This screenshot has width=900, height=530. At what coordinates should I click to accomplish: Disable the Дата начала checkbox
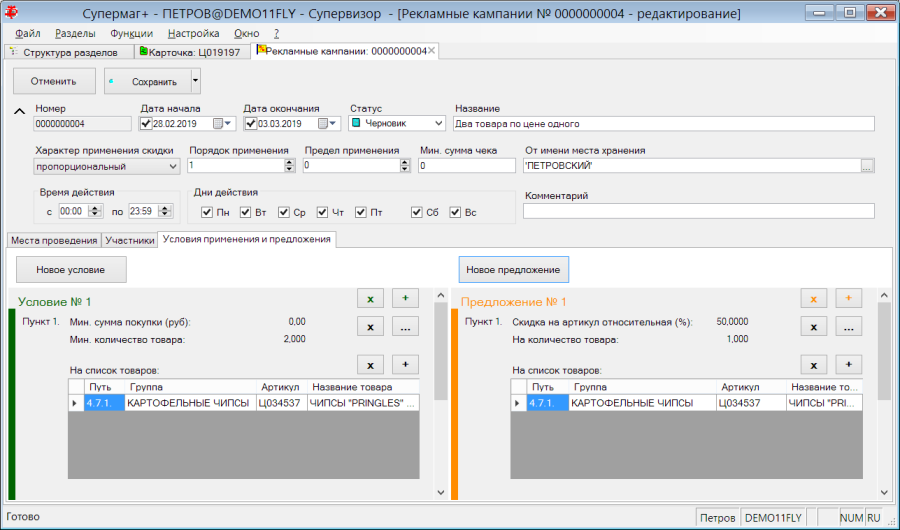click(x=146, y=123)
